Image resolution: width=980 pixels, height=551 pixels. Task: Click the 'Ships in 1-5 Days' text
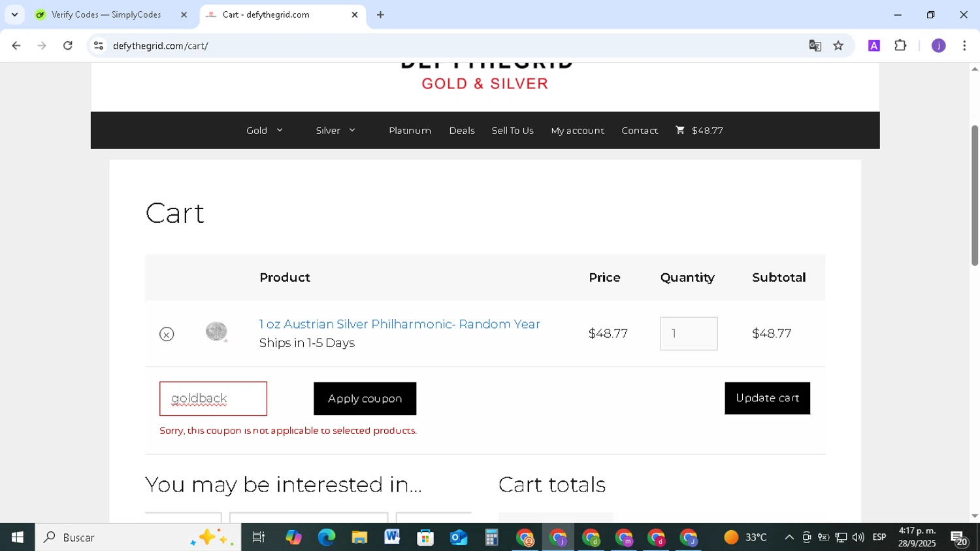coord(307,343)
